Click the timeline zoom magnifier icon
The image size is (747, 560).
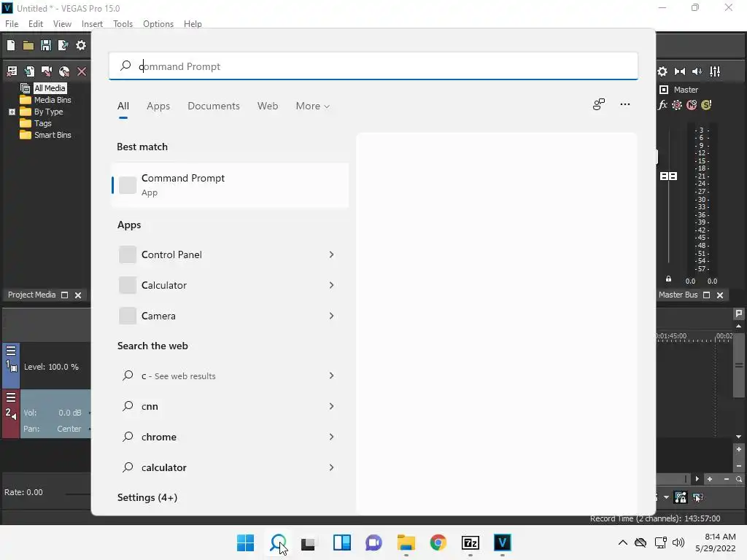(739, 479)
